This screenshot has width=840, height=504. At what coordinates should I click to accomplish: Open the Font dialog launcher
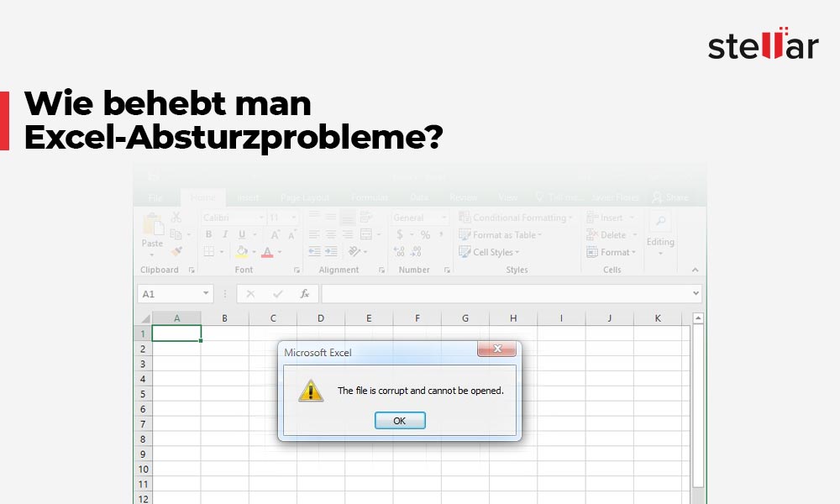pyautogui.click(x=297, y=270)
